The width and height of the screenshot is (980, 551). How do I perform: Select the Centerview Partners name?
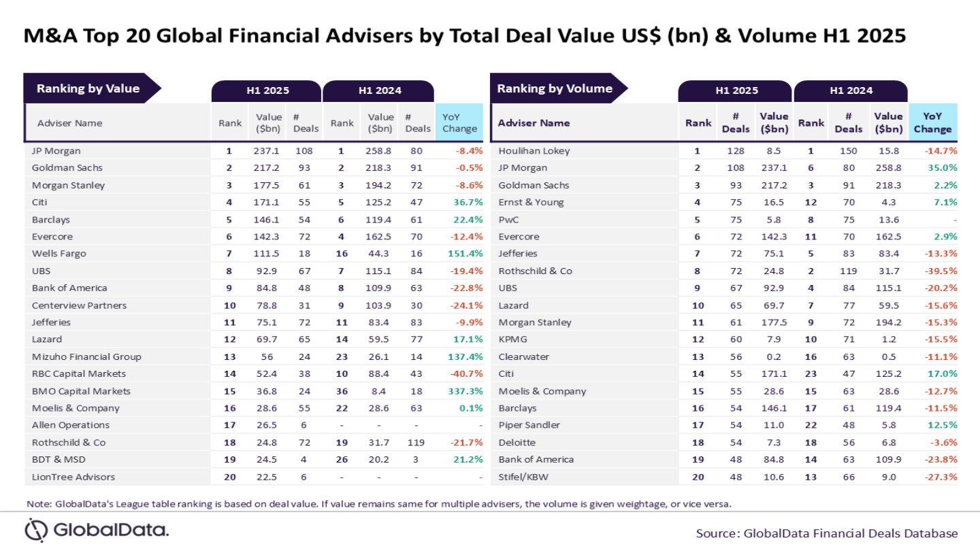point(80,305)
